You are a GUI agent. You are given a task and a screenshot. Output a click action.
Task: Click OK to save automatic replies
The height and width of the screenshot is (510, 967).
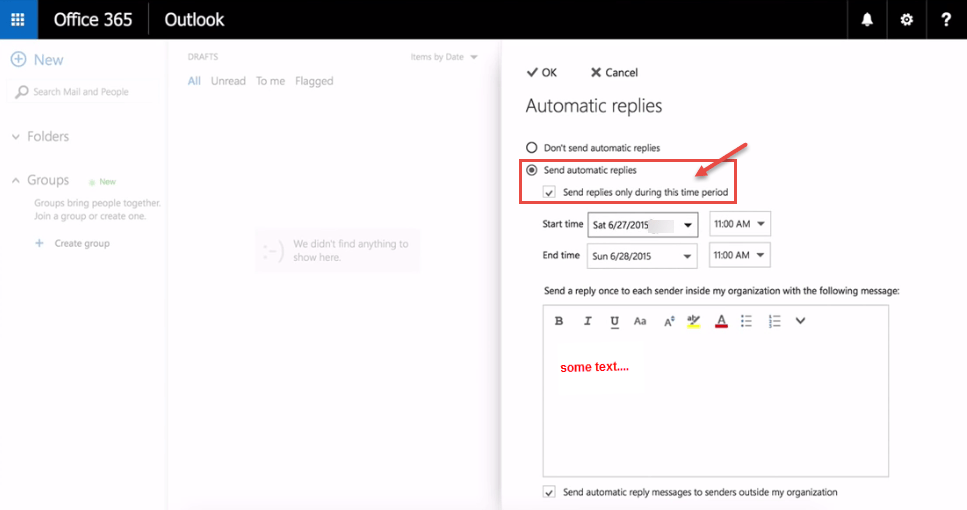[x=542, y=72]
